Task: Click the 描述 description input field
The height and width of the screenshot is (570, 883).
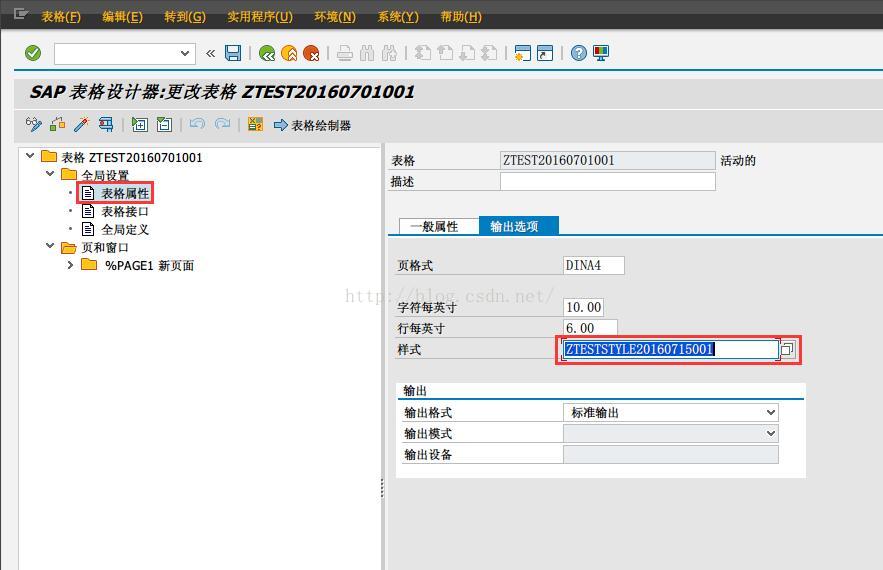Action: click(x=608, y=181)
